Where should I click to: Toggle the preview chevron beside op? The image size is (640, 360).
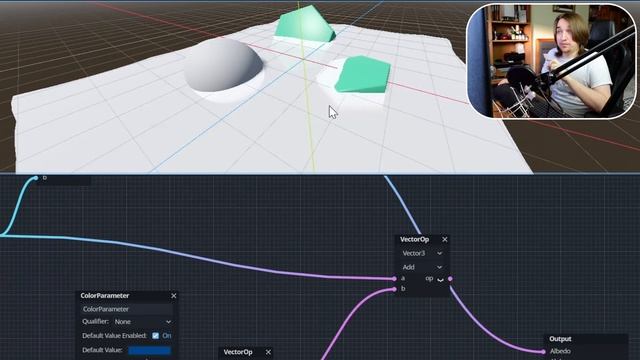440,280
